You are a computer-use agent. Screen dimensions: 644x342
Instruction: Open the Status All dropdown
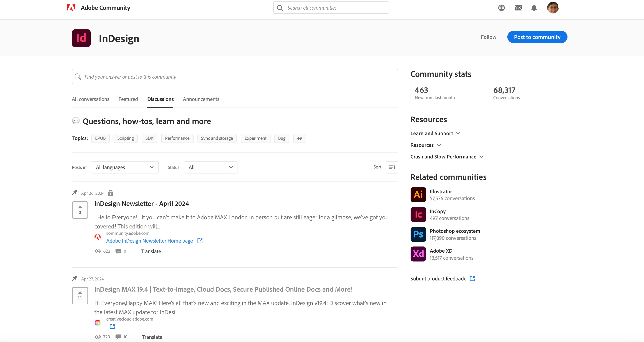point(210,167)
